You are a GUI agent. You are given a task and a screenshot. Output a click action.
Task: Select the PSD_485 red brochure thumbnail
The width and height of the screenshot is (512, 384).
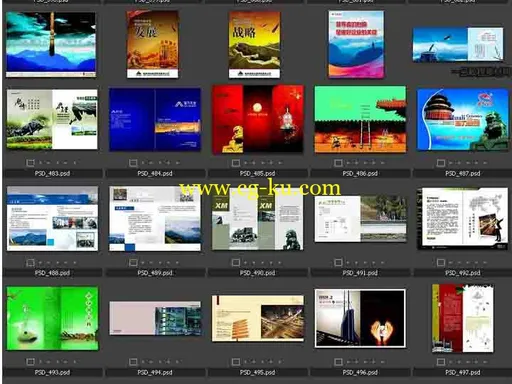[258, 119]
